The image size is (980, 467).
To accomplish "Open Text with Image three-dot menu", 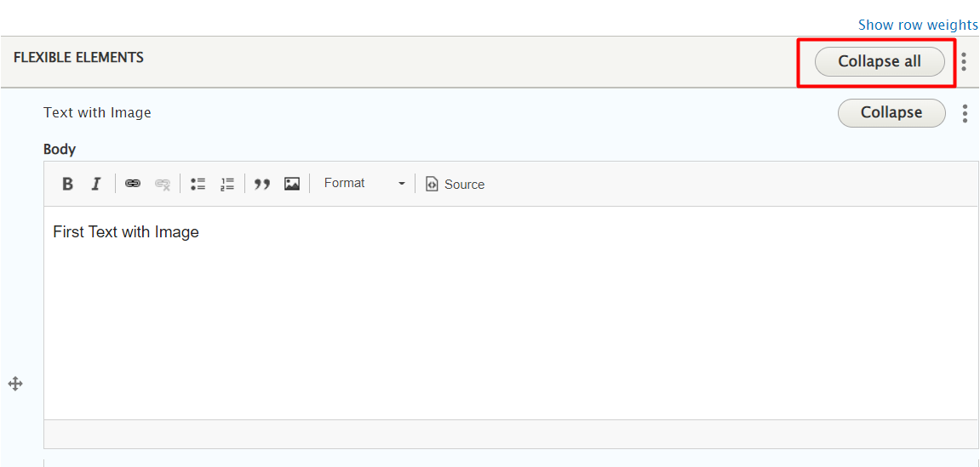I will (965, 113).
